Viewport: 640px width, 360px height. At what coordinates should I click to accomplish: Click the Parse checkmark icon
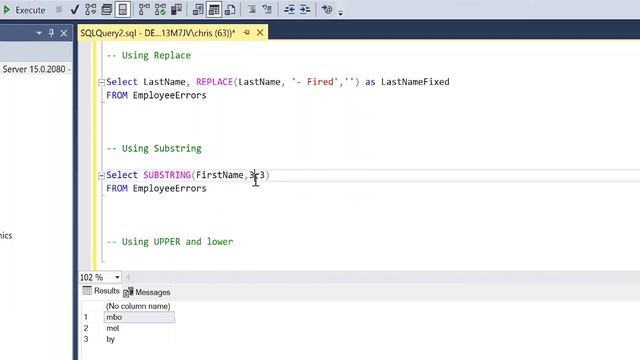74,9
